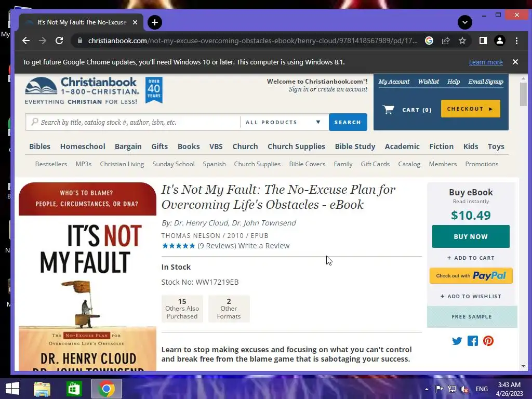Open the Bible Study menu
Viewport: 532px width, 399px height.
[355, 147]
